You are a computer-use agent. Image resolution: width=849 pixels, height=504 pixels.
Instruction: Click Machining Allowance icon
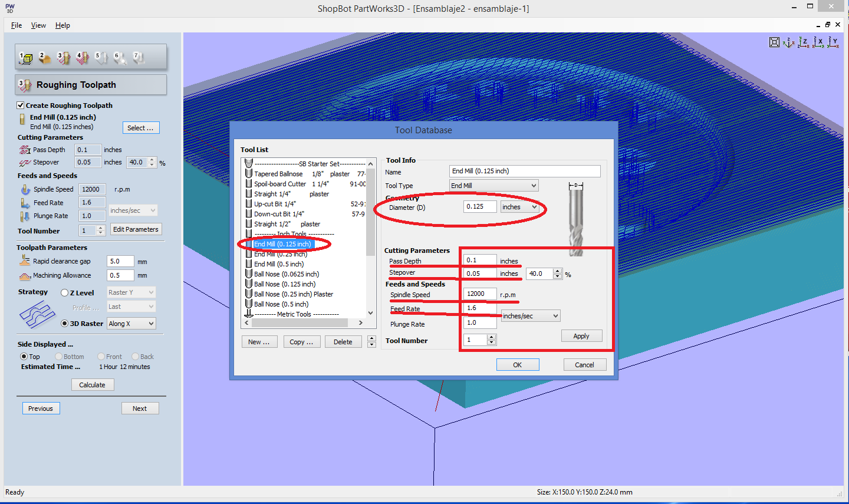[25, 276]
